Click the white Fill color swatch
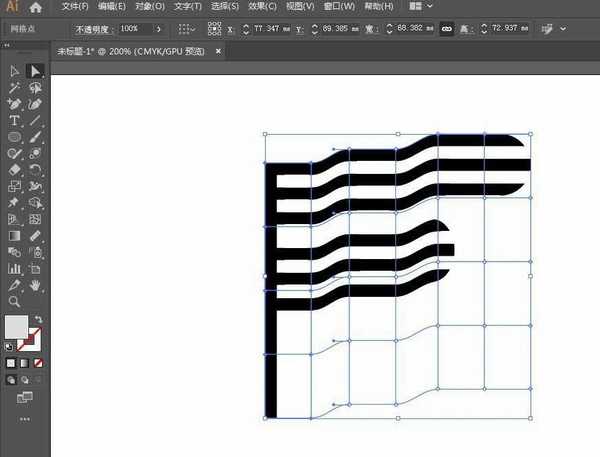Viewport: 600px width, 457px height. pos(15,326)
